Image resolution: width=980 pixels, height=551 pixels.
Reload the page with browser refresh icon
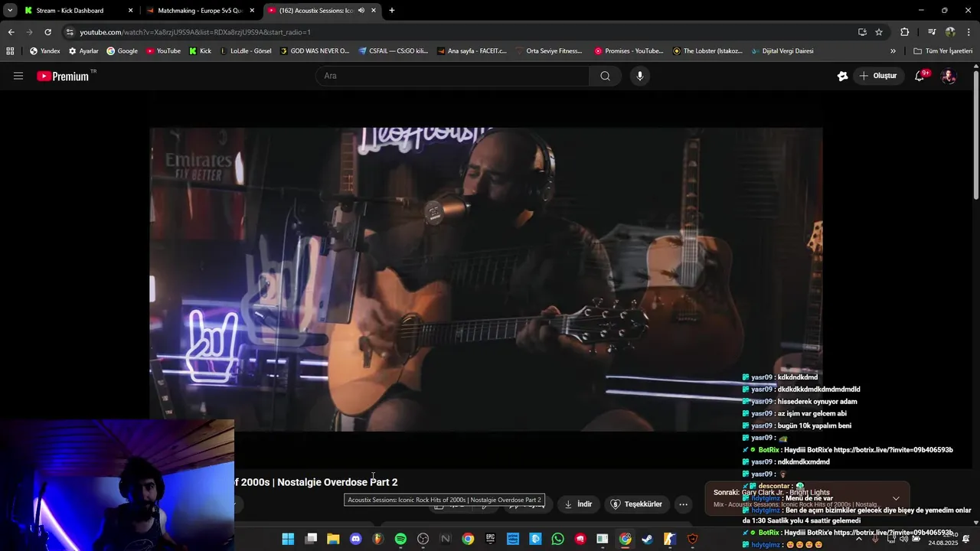(x=47, y=32)
